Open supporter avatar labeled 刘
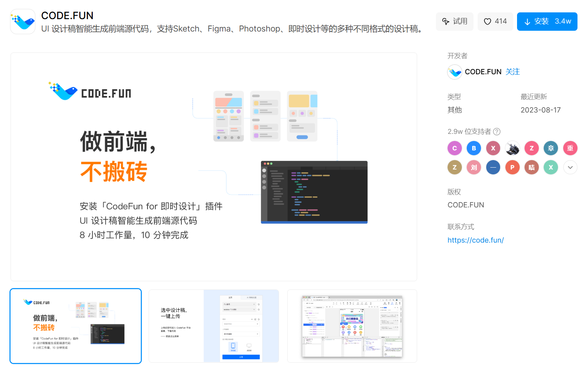The width and height of the screenshot is (588, 375). click(474, 167)
